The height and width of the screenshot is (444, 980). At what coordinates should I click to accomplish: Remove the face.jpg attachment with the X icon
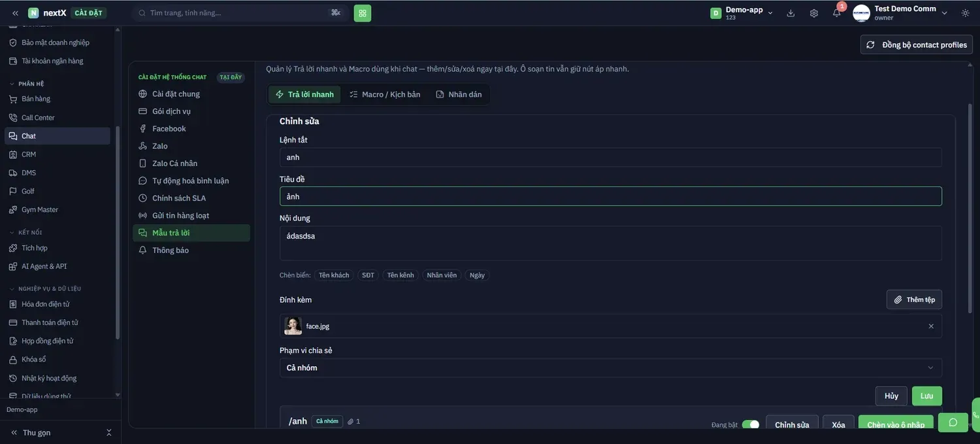(x=931, y=326)
